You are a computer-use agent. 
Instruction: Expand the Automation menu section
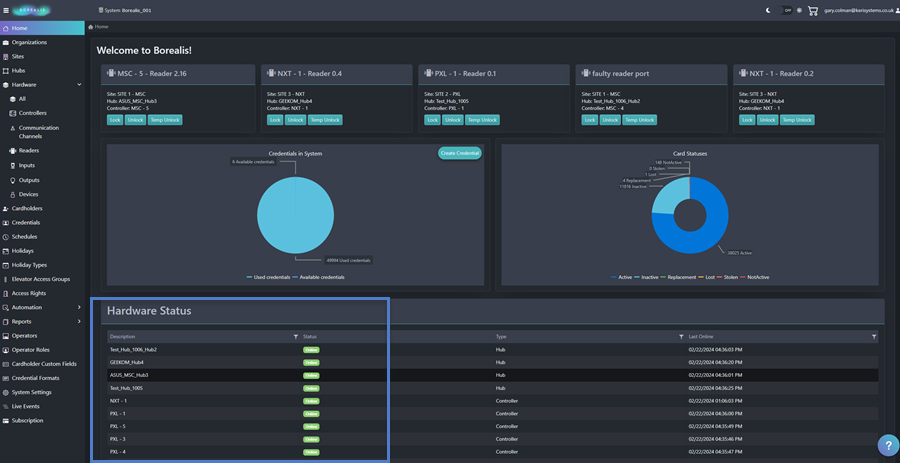[79, 307]
